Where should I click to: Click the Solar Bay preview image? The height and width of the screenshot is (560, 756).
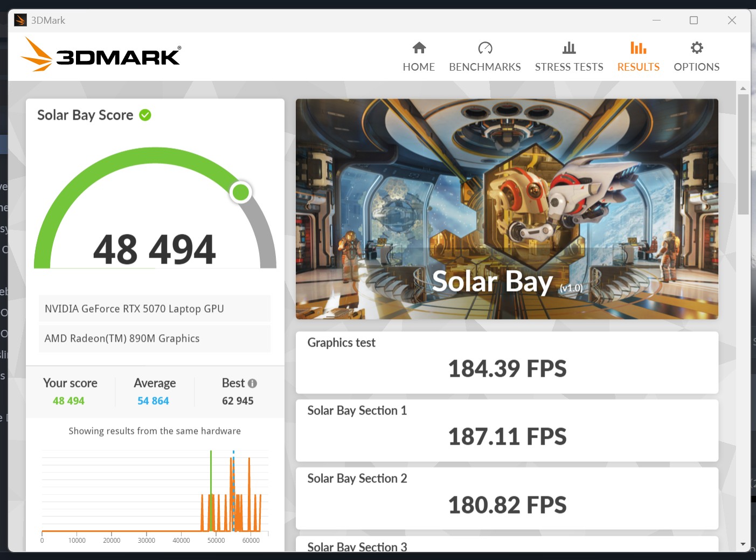(x=507, y=209)
